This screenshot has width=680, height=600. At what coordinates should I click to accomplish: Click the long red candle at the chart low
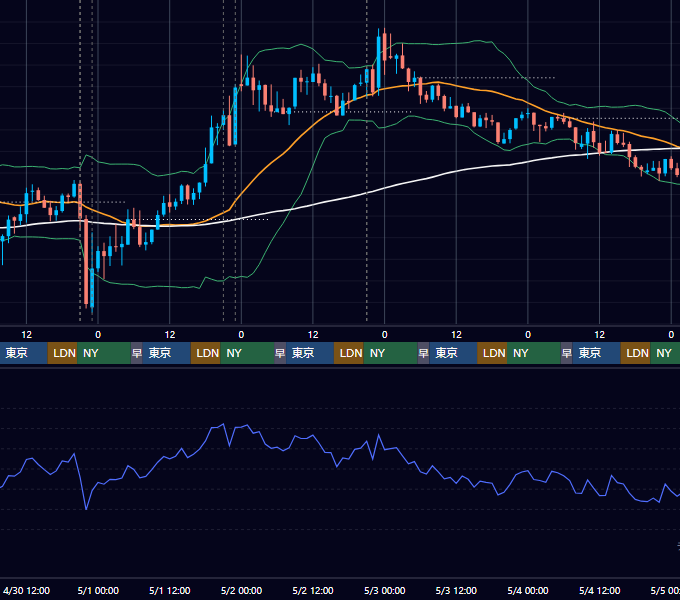pos(86,262)
